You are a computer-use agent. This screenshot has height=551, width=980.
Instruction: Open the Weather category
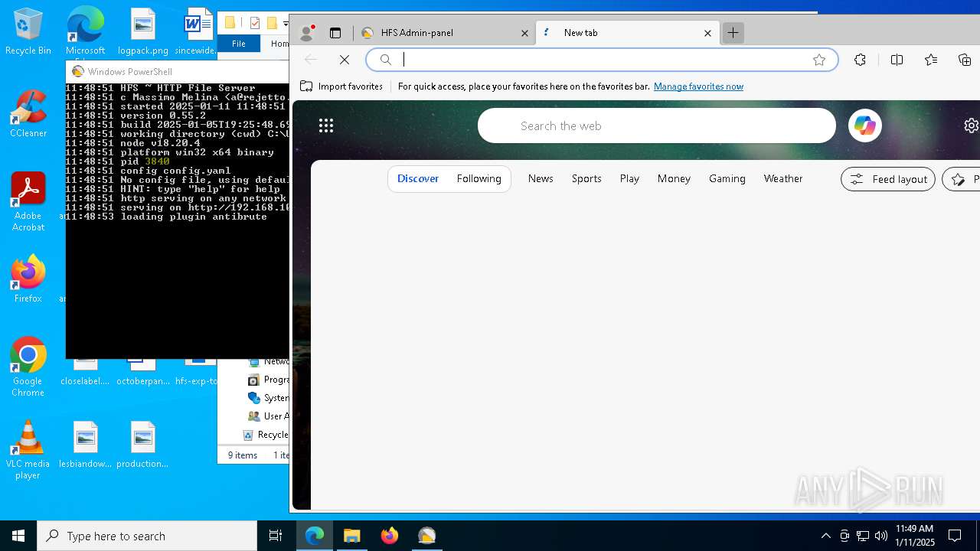783,178
